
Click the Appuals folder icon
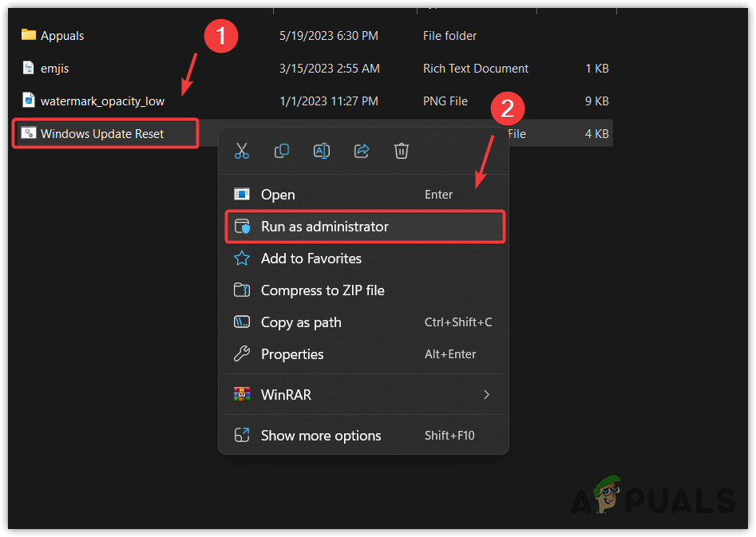point(29,34)
